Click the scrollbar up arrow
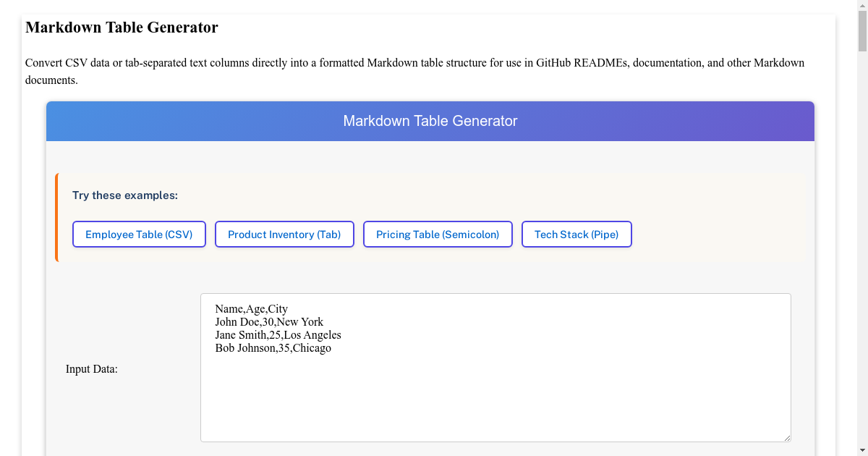Viewport: 868px width, 456px height. pyautogui.click(x=862, y=6)
